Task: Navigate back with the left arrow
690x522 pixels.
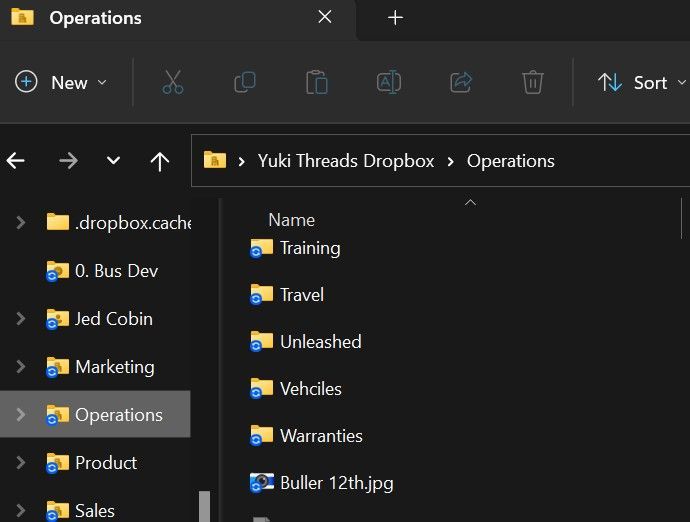Action: (x=16, y=161)
